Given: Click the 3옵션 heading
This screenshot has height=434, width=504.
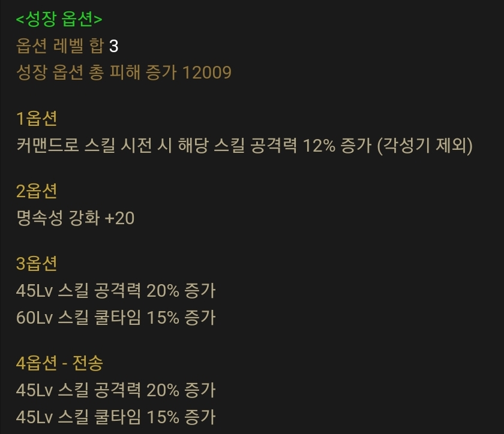Looking at the screenshot, I should click(x=37, y=263).
